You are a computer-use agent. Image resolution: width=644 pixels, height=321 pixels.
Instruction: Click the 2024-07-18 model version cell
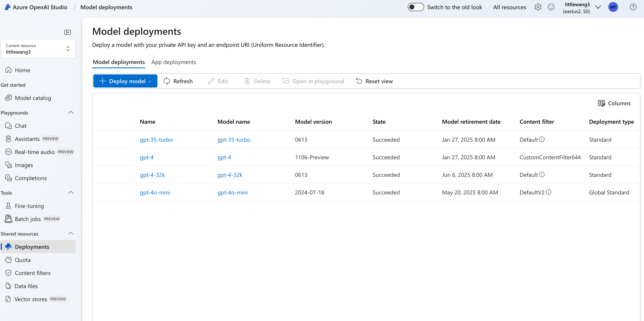310,192
